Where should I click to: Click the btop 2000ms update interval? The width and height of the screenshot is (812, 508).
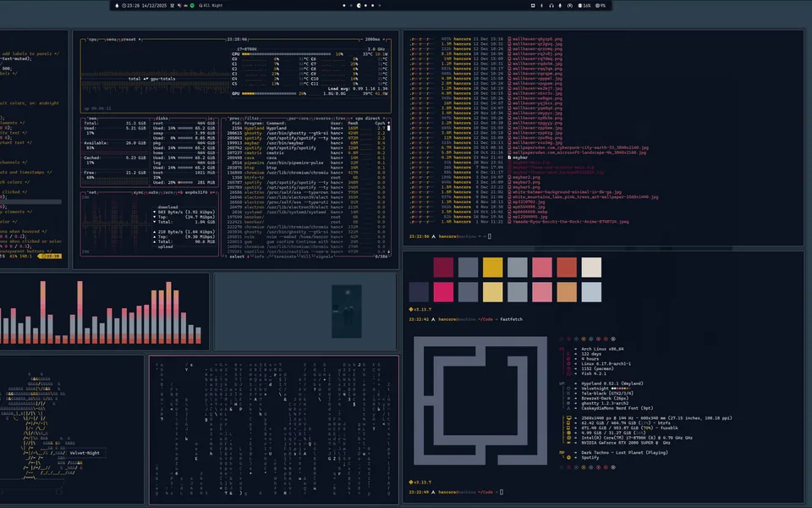[372, 40]
